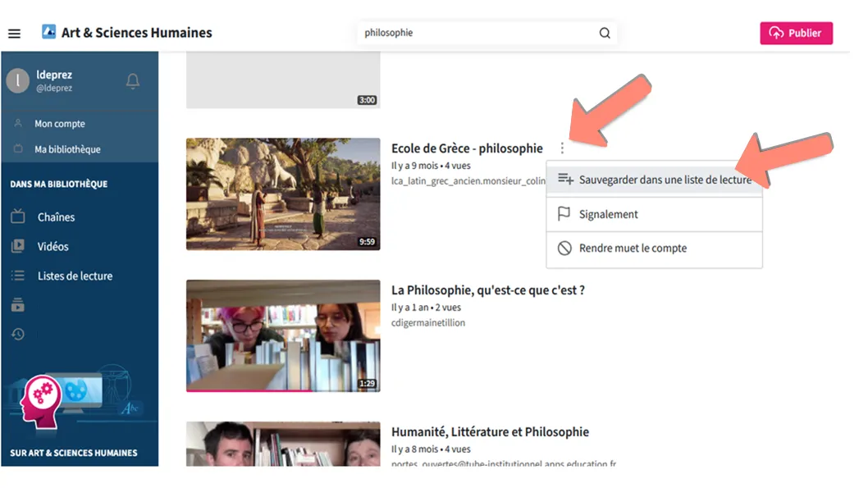This screenshot has width=868, height=488.
Task: Open Chaînes in the library
Action: pyautogui.click(x=56, y=217)
